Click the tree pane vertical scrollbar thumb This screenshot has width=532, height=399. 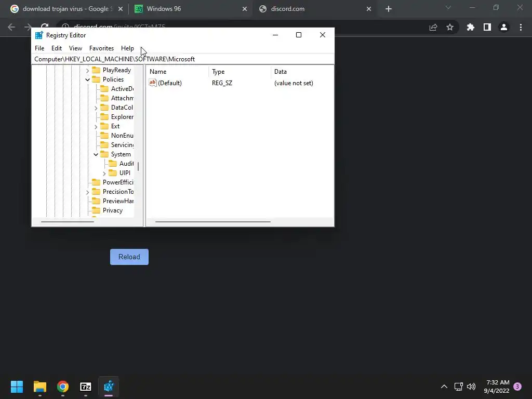coord(138,167)
